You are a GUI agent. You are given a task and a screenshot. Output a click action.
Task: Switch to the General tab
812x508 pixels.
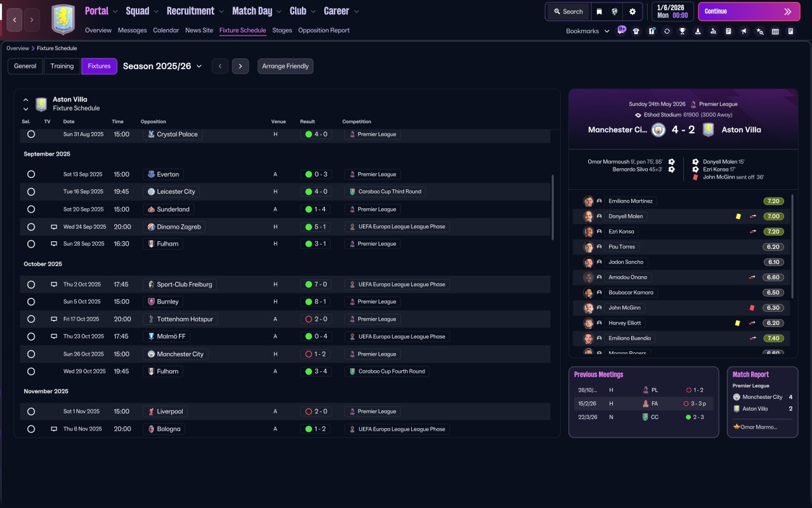tap(25, 66)
